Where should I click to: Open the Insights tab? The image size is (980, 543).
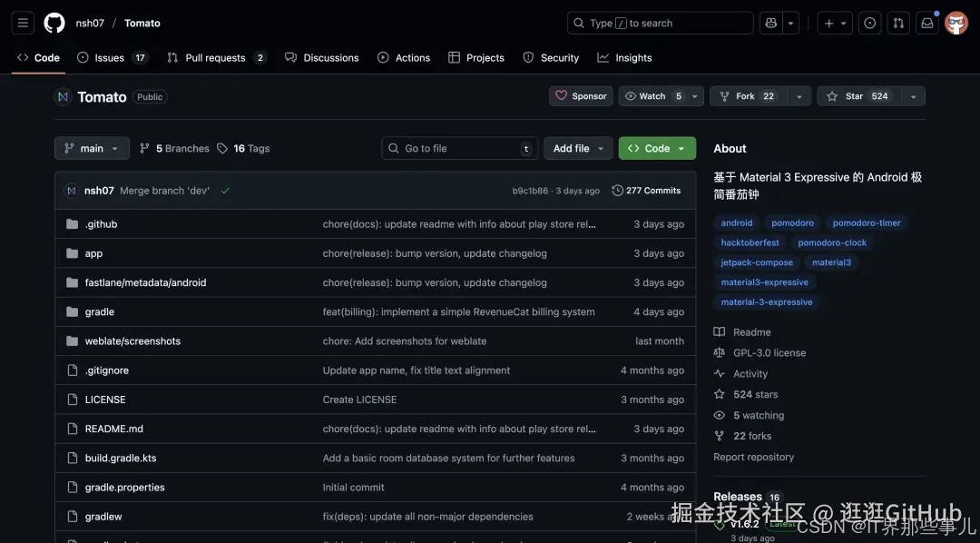[x=624, y=57]
